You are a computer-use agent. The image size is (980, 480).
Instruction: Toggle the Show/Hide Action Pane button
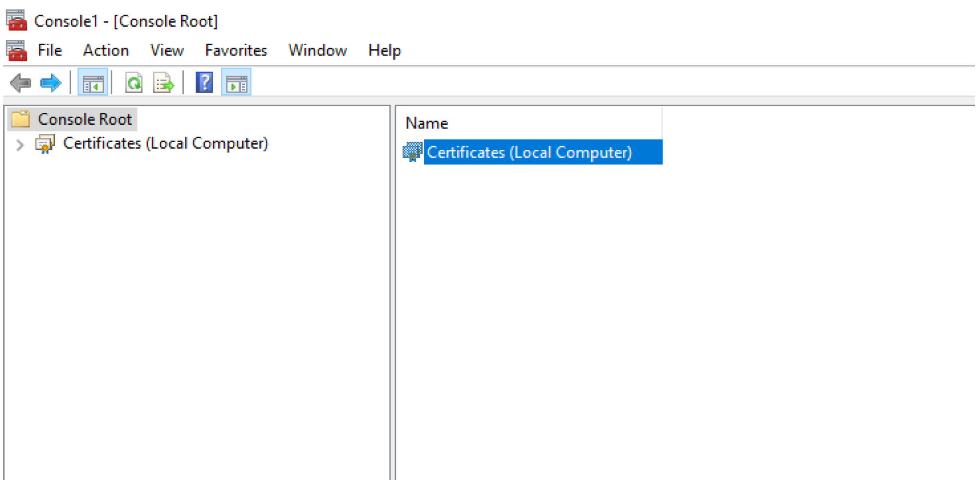pyautogui.click(x=236, y=83)
